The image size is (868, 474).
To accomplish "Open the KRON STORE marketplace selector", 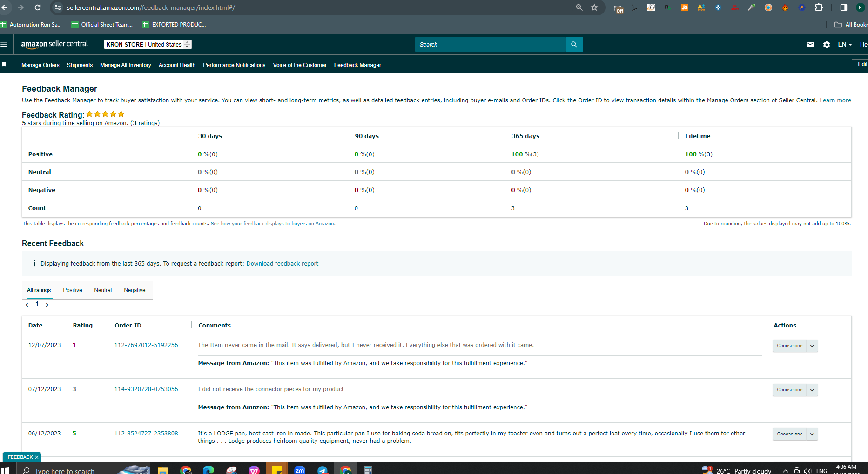I will pos(148,45).
